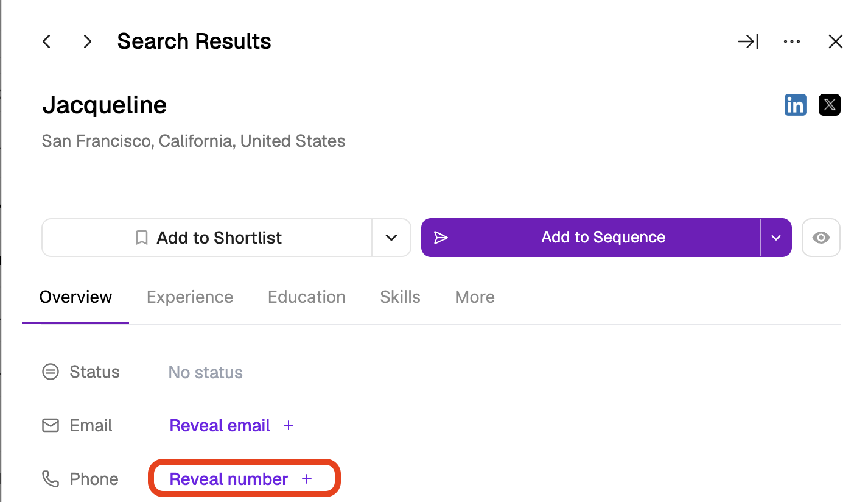Click the Add to Shortlist button
868x502 pixels.
[207, 238]
